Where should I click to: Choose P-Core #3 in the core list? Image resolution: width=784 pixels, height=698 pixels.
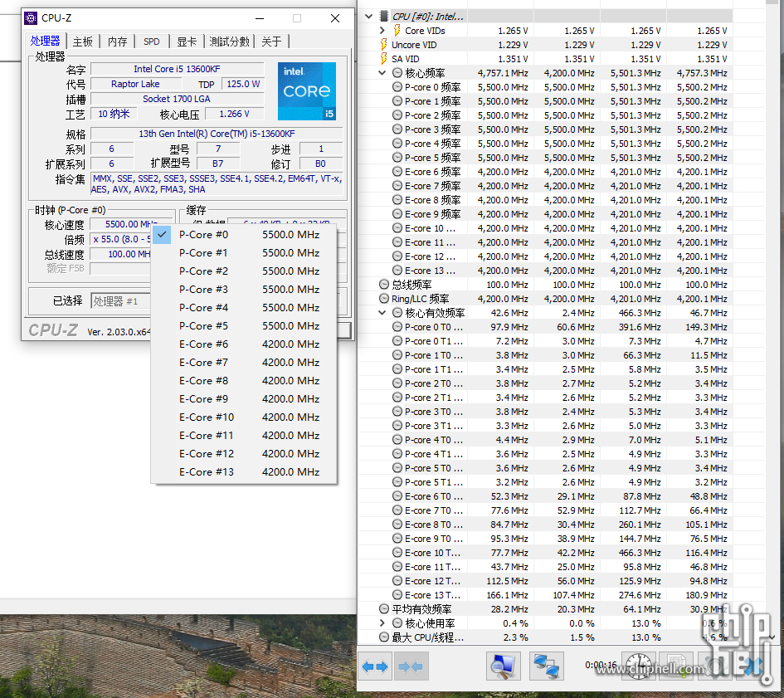point(244,289)
